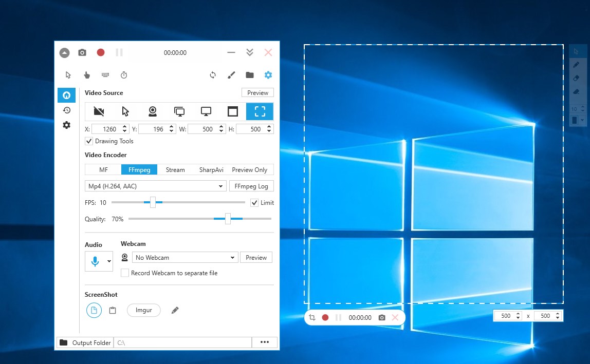The height and width of the screenshot is (364, 590).
Task: Expand the audio source dropdown arrow
Action: pos(109,261)
